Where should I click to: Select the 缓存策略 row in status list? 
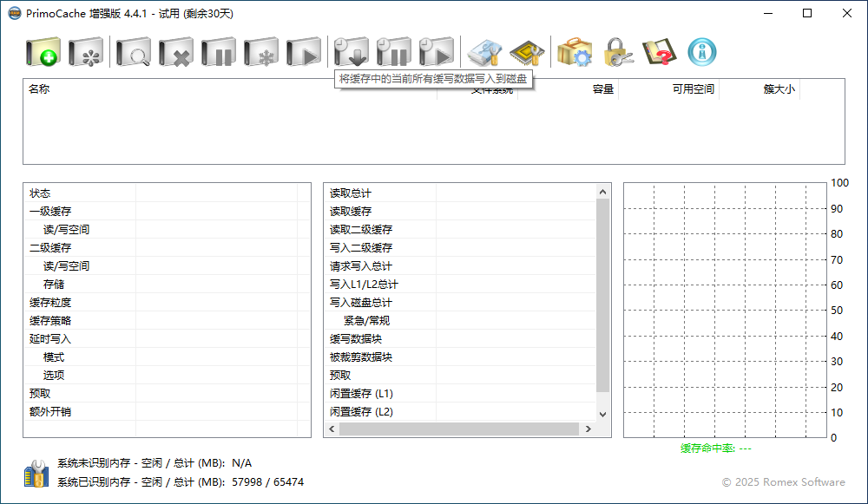[x=50, y=321]
